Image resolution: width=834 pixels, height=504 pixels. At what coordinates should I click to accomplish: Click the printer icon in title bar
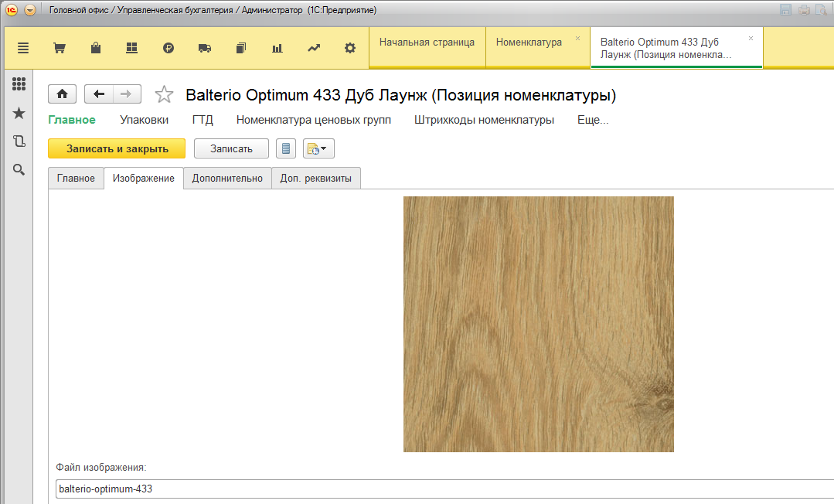coord(804,9)
